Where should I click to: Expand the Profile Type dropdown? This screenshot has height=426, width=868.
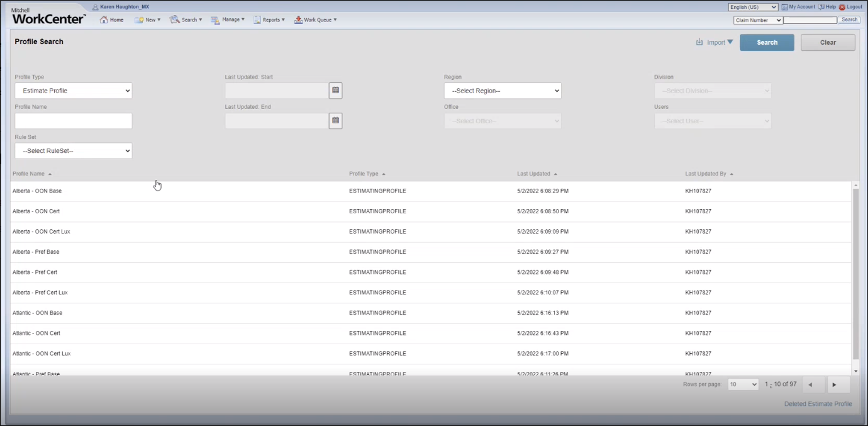(74, 91)
